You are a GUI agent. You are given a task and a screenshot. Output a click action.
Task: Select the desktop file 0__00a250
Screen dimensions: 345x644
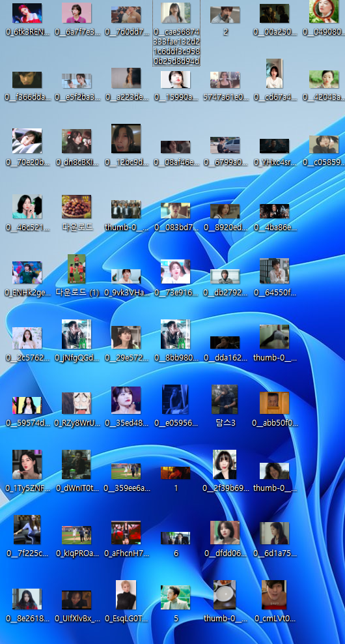(x=275, y=14)
